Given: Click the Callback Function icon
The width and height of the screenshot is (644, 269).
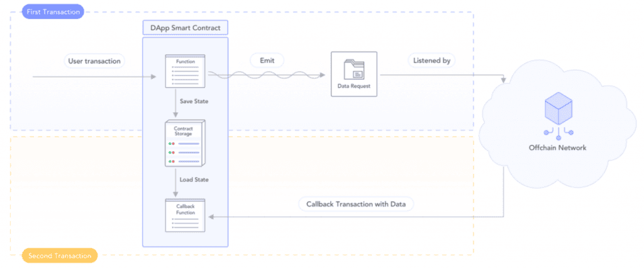Looking at the screenshot, I should coord(185,215).
